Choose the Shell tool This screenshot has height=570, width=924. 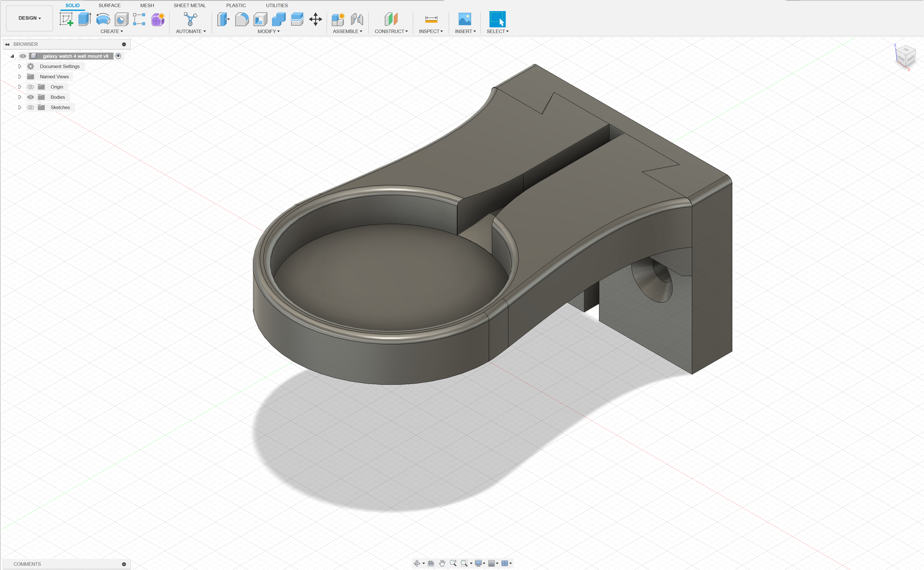[260, 19]
